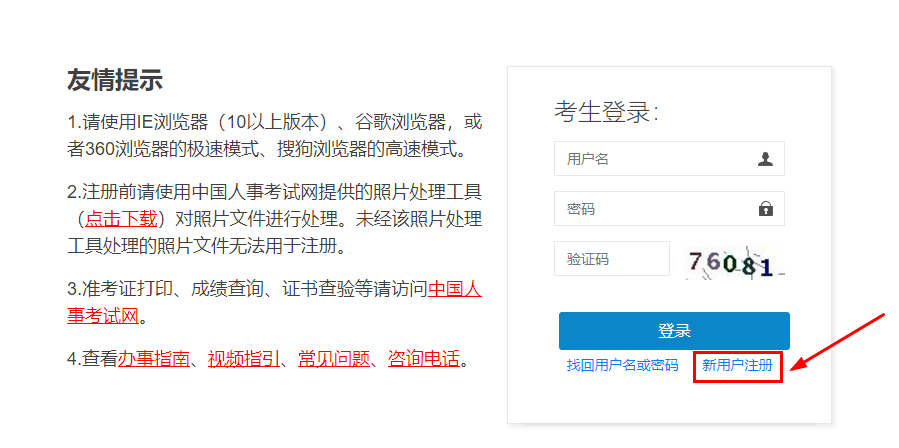This screenshot has width=899, height=448.
Task: Open 视频指引 link
Action: (244, 359)
